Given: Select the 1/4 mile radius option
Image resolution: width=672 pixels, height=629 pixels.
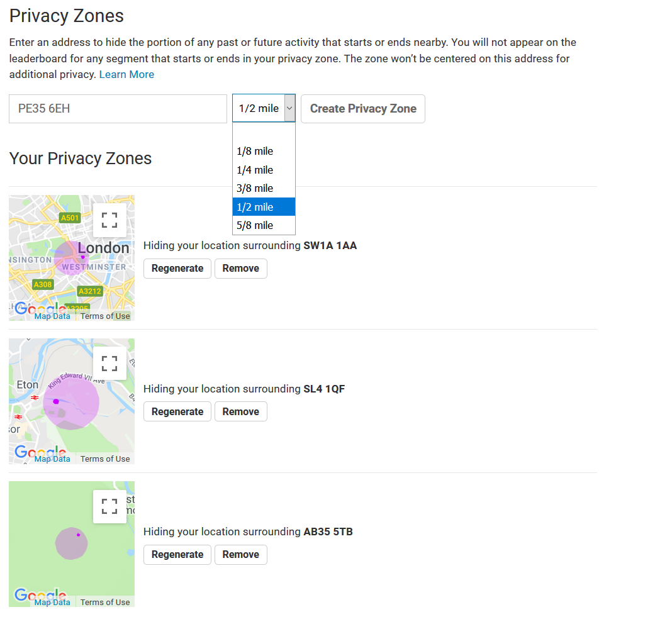Looking at the screenshot, I should click(x=254, y=170).
